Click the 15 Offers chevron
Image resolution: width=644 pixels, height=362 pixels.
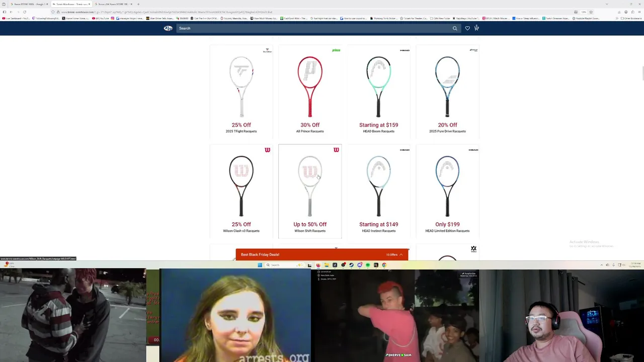401,254
